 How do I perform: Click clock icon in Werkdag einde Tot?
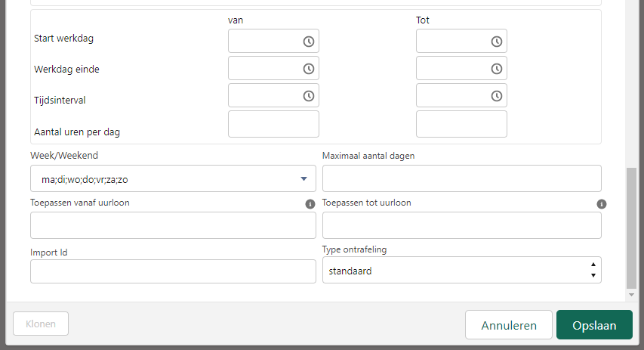pyautogui.click(x=497, y=69)
